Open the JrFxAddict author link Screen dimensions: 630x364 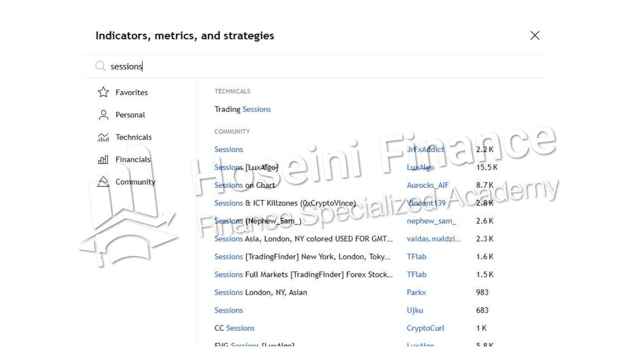[x=425, y=149]
